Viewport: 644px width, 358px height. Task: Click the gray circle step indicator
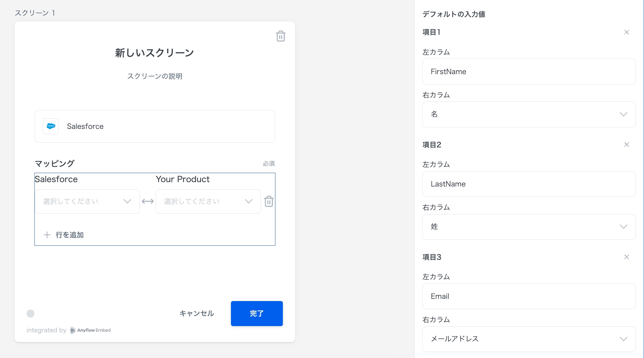(30, 314)
